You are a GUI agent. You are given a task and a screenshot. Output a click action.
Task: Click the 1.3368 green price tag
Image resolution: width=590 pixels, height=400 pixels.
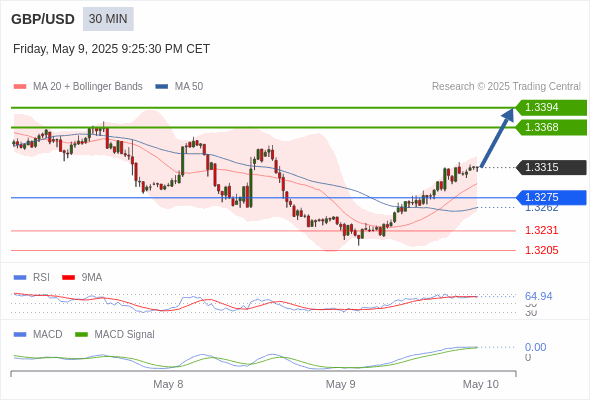(551, 128)
